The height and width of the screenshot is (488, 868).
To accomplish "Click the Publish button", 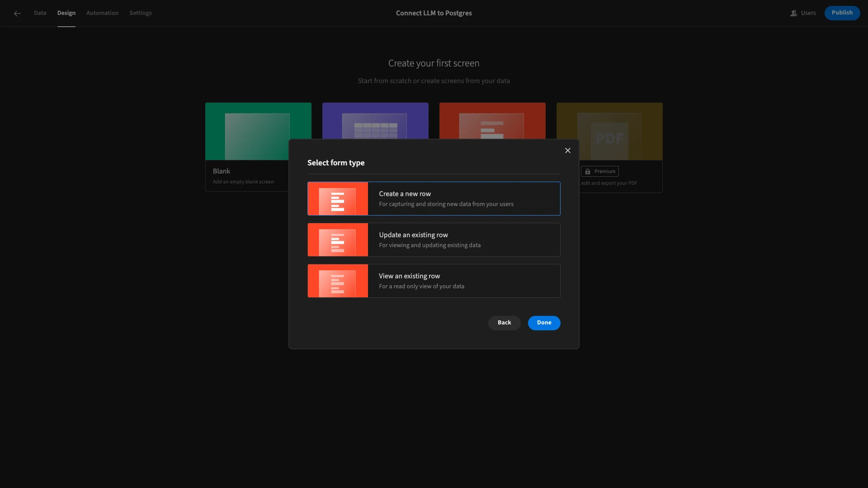I will tap(842, 13).
